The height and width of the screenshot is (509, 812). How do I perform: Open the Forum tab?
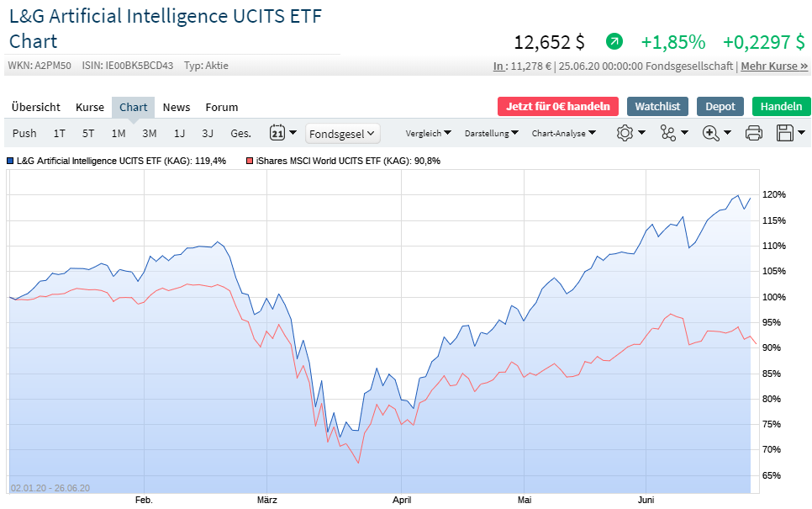[x=222, y=107]
